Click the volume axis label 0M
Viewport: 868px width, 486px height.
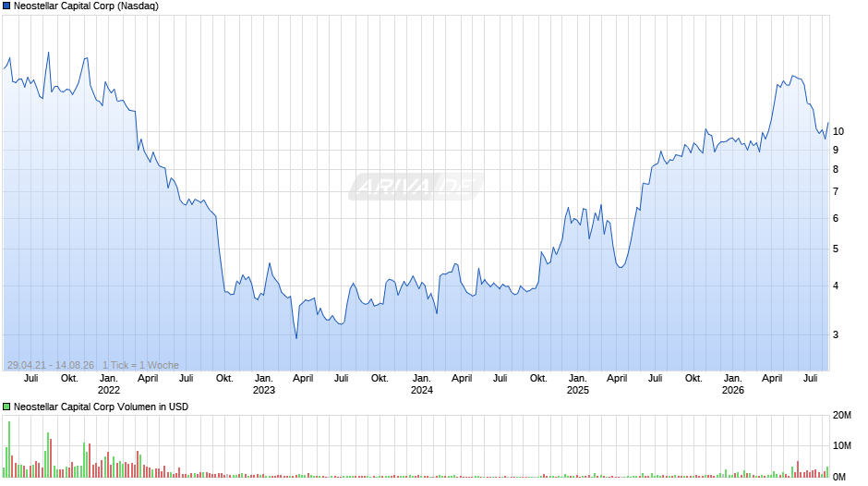(839, 477)
